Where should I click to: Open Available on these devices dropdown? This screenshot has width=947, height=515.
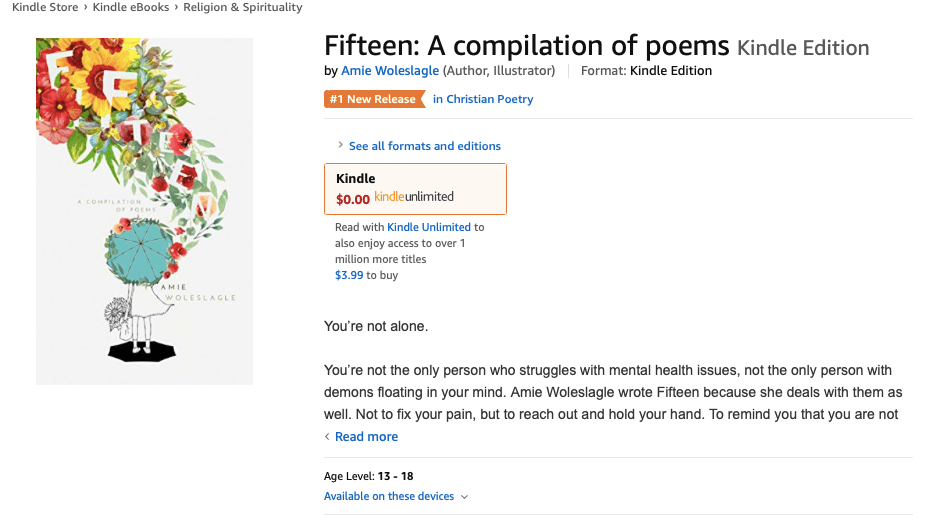pyautogui.click(x=389, y=497)
